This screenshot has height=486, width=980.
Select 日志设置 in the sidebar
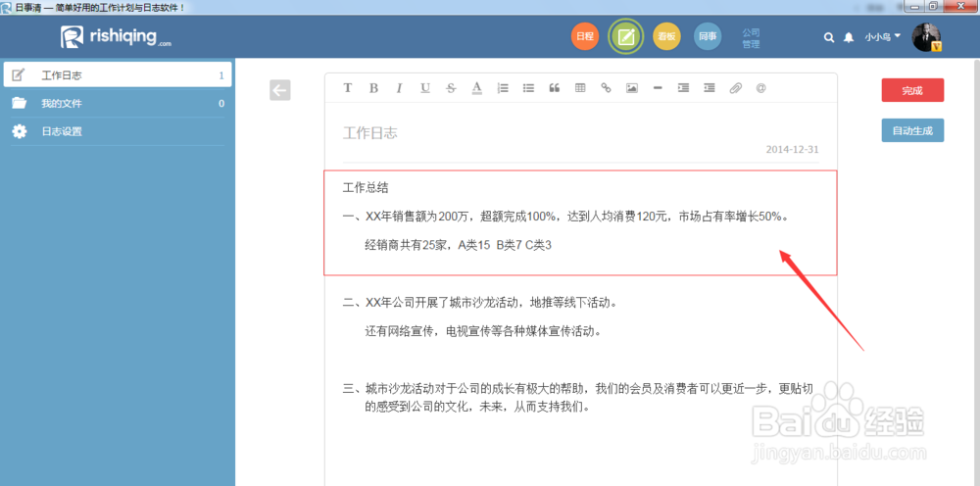[x=118, y=132]
